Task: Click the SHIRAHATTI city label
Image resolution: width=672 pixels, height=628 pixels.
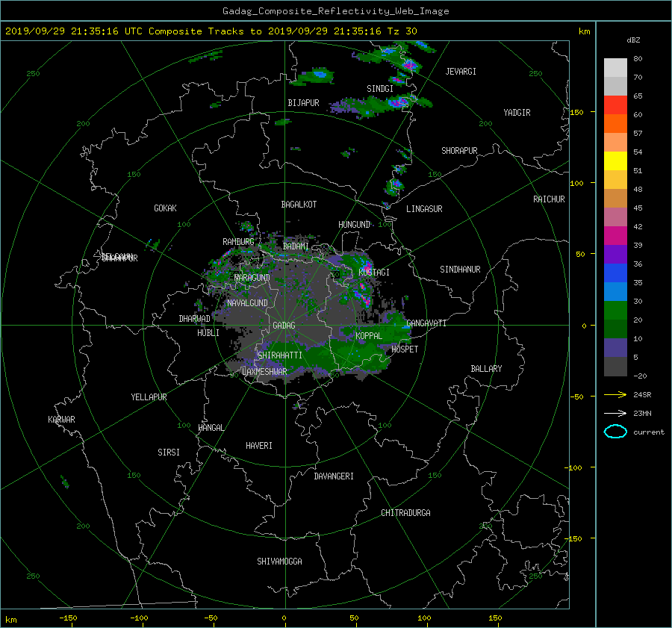Action: 280,355
